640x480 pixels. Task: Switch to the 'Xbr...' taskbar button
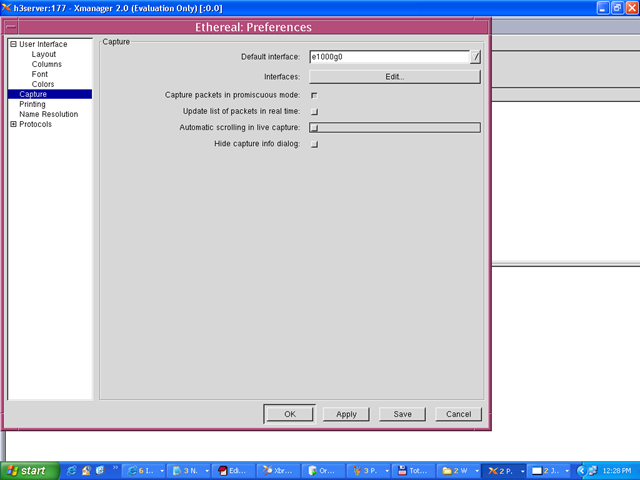tap(279, 471)
